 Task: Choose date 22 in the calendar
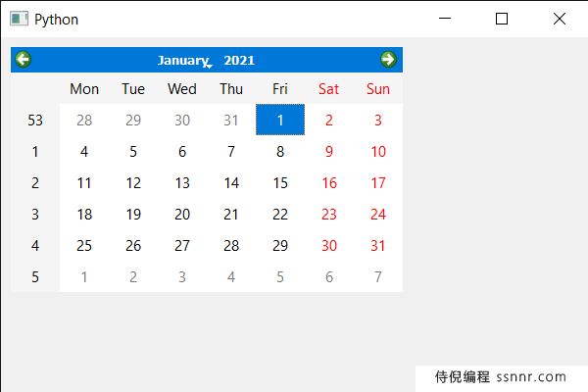pos(280,214)
